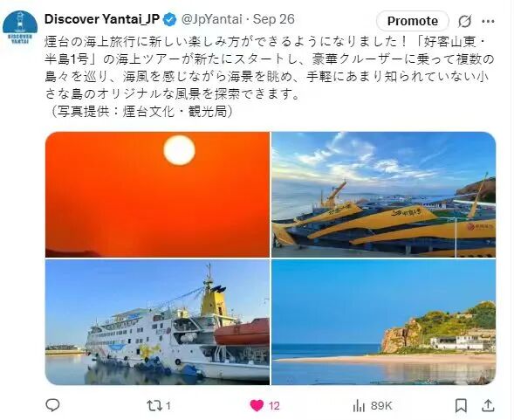The image size is (514, 420).
Task: Click the Promote button
Action: [x=413, y=21]
